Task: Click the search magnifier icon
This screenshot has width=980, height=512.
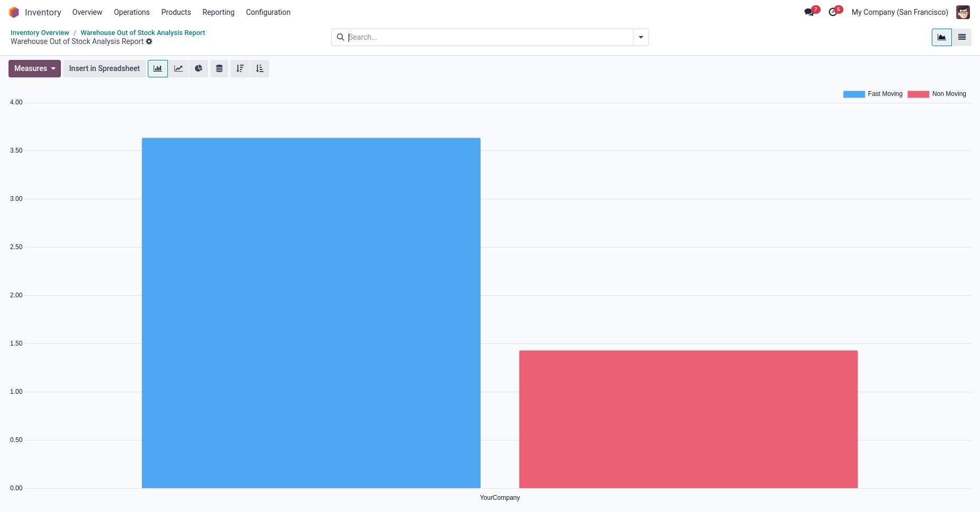Action: click(341, 37)
